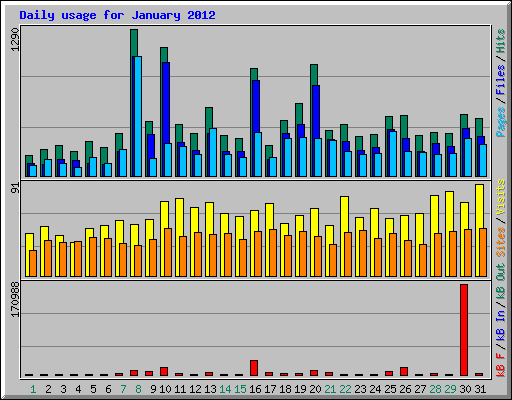Viewport: 512px width, 400px height.
Task: Click the red kB F bar for day 16
Action: [x=254, y=368]
